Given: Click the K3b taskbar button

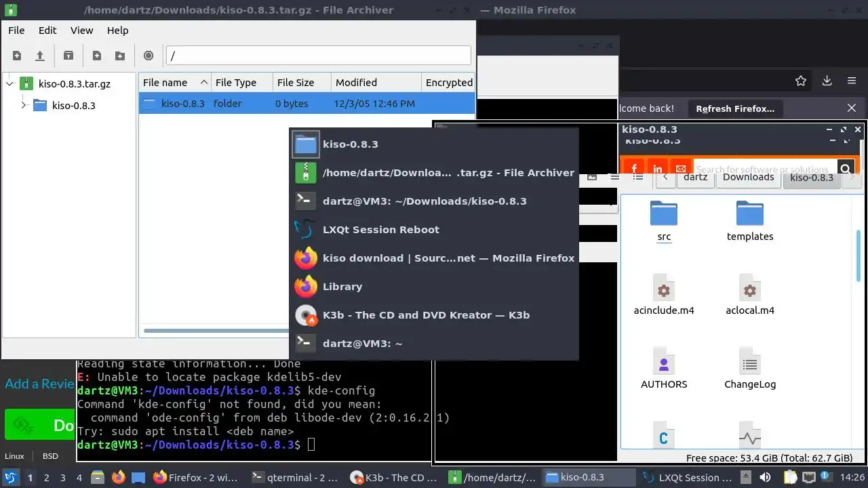Looking at the screenshot, I should click(393, 477).
